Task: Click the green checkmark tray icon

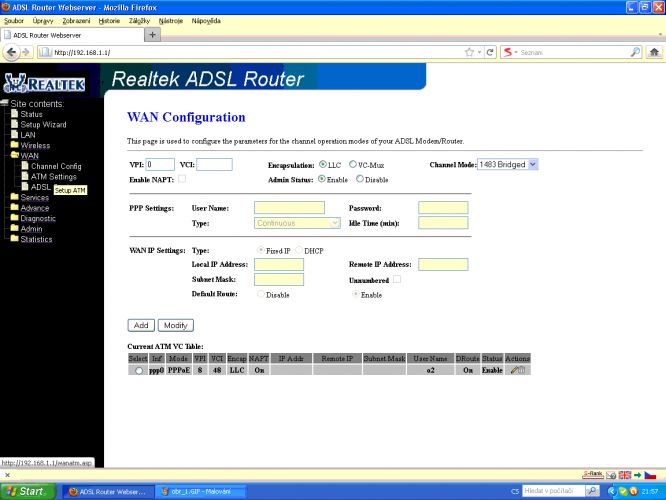Action: [x=623, y=491]
